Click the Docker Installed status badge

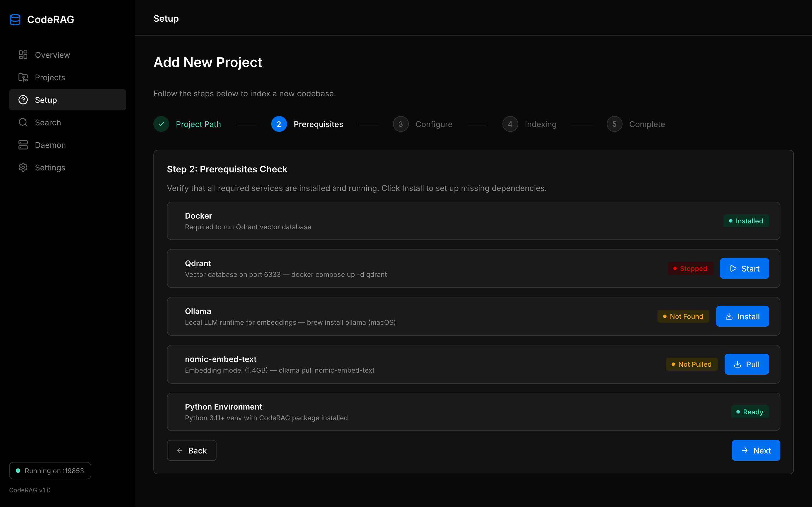746,221
